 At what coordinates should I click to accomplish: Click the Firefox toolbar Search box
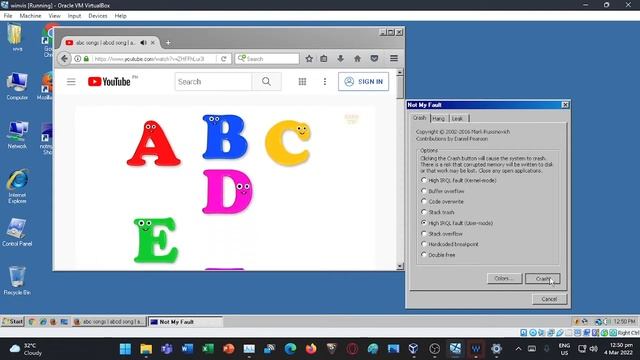coord(267,59)
